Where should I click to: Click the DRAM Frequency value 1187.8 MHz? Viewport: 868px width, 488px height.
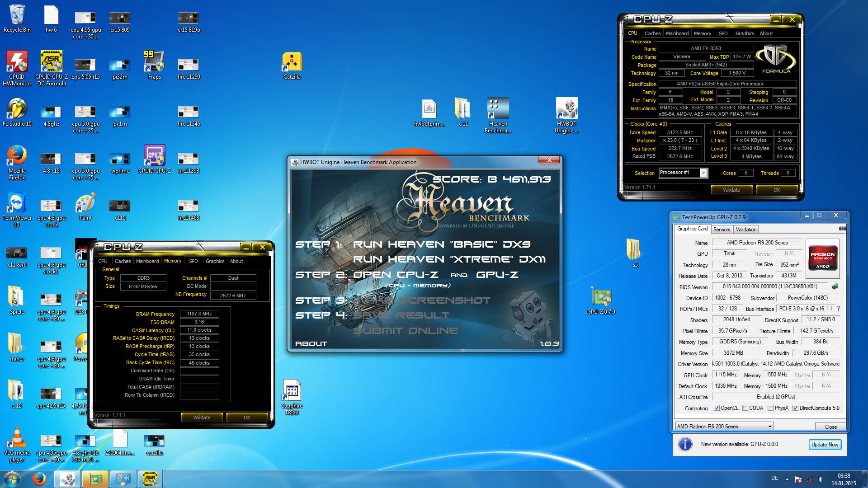199,314
